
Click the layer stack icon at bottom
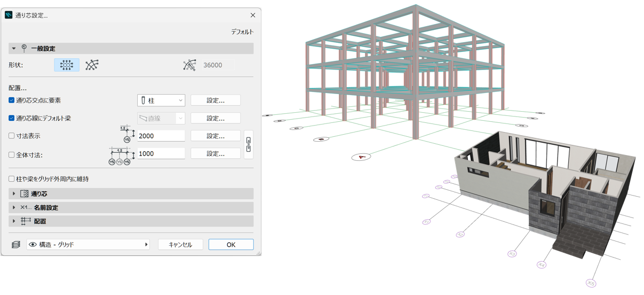point(16,245)
